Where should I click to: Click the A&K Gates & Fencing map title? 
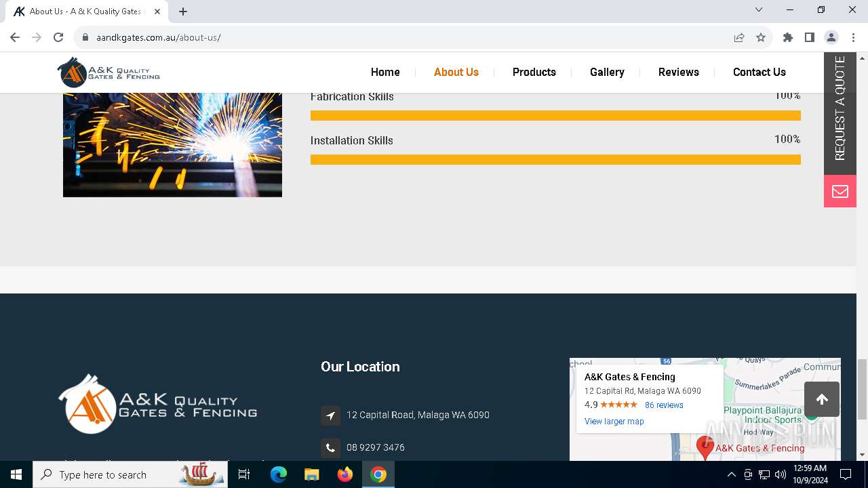(630, 377)
